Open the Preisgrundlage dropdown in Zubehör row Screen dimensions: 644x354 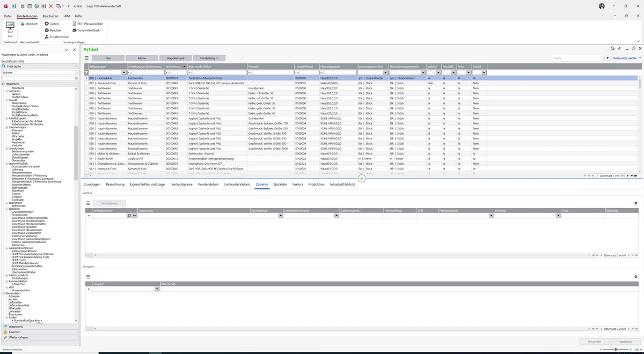pos(491,216)
